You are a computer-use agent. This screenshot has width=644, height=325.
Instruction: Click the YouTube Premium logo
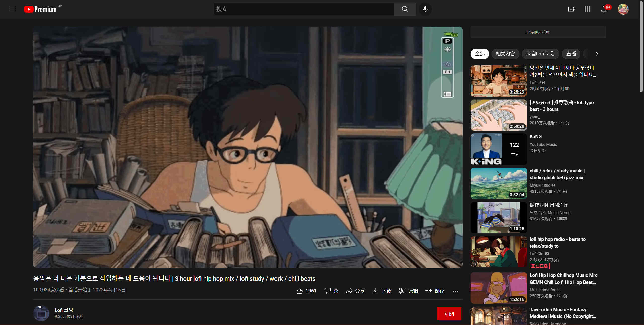click(41, 9)
